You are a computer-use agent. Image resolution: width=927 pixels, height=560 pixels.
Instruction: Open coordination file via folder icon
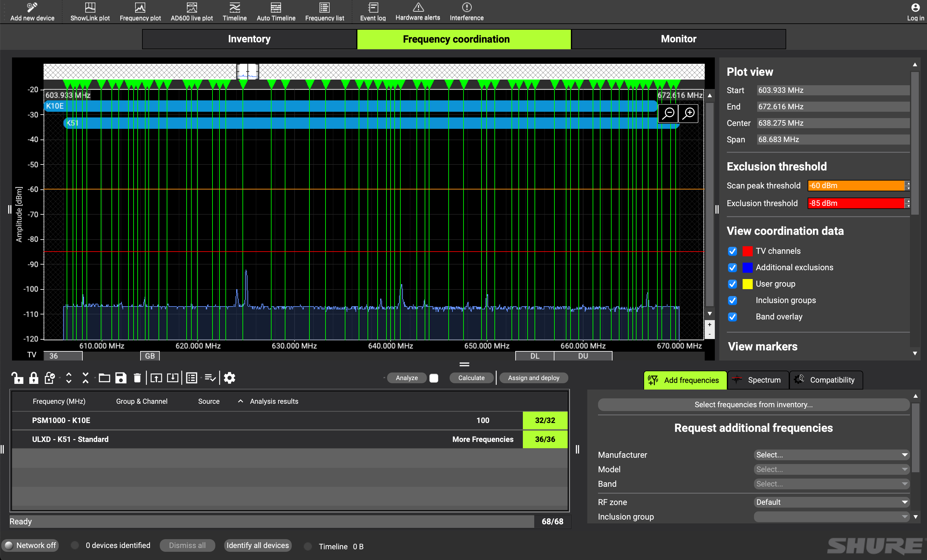[x=104, y=378]
